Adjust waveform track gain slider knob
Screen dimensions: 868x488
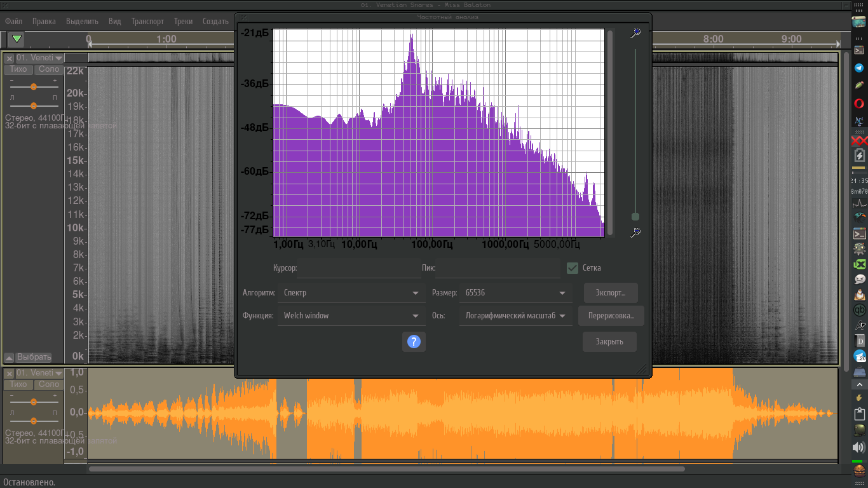34,402
